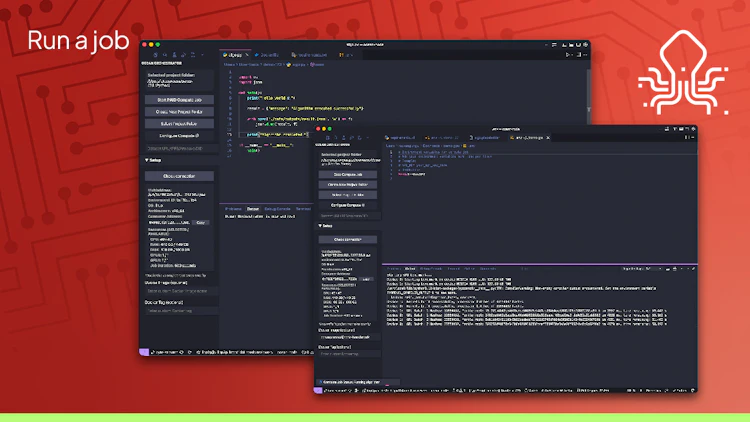Open output channel dropdown in front window
The image size is (750, 422).
(641, 269)
